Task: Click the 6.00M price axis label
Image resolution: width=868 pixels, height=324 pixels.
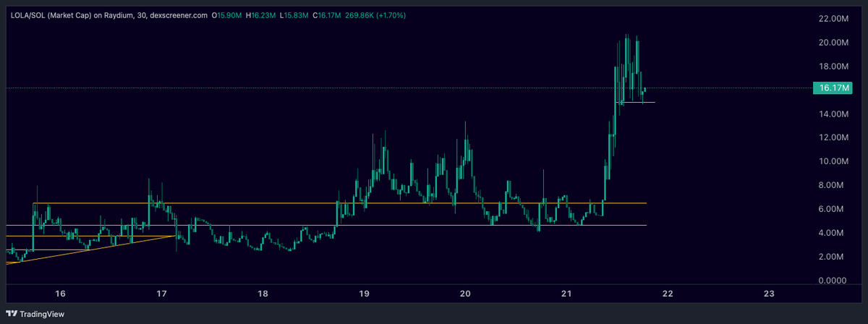Action: pyautogui.click(x=835, y=209)
